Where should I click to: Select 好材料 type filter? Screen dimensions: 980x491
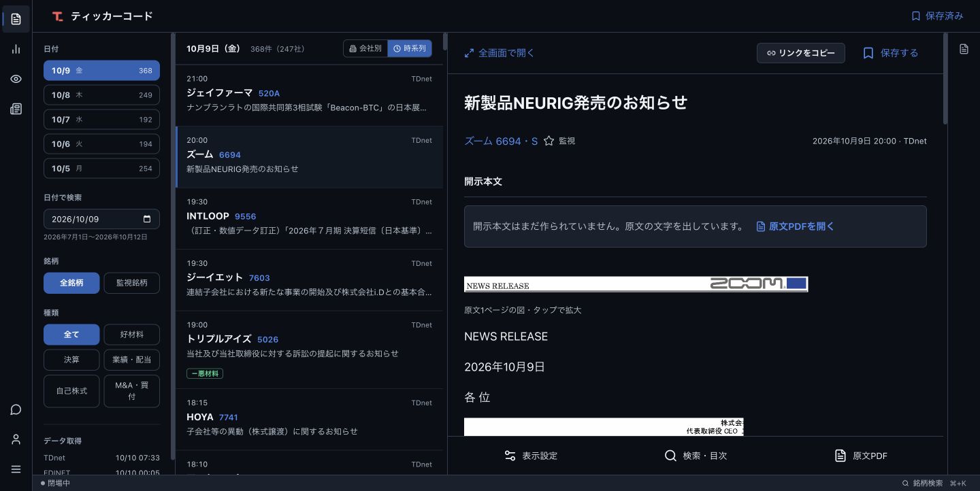[132, 335]
